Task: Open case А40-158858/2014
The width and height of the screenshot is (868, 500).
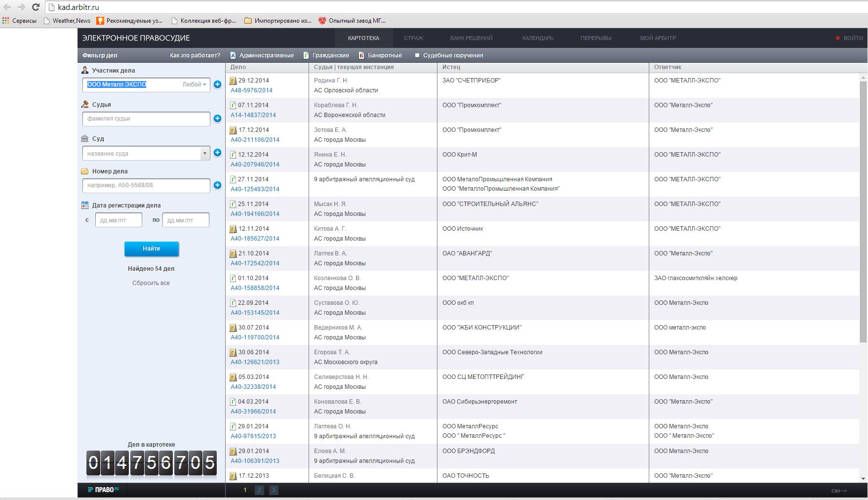Action: (255, 288)
